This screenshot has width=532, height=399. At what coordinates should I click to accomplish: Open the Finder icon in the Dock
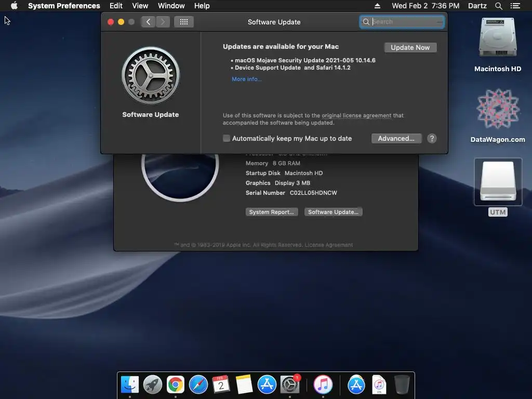(x=129, y=385)
